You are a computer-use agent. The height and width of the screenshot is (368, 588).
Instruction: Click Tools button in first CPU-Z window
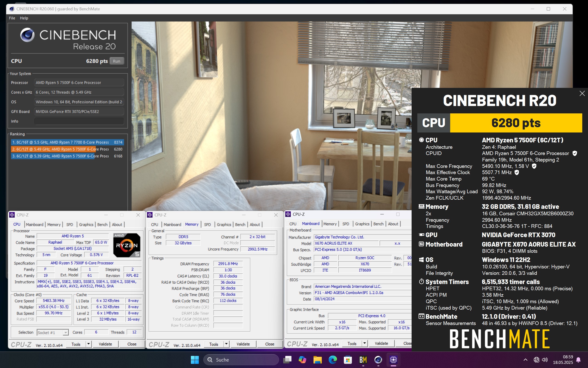pyautogui.click(x=76, y=344)
